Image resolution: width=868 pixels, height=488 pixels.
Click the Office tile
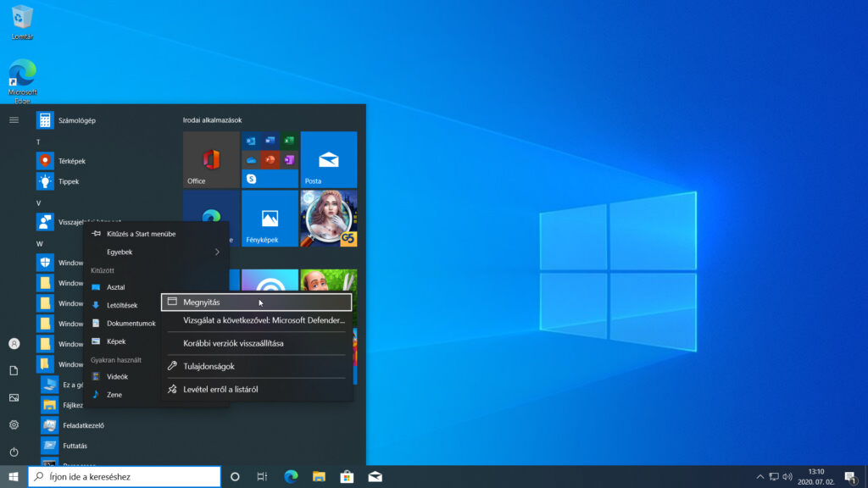[211, 160]
